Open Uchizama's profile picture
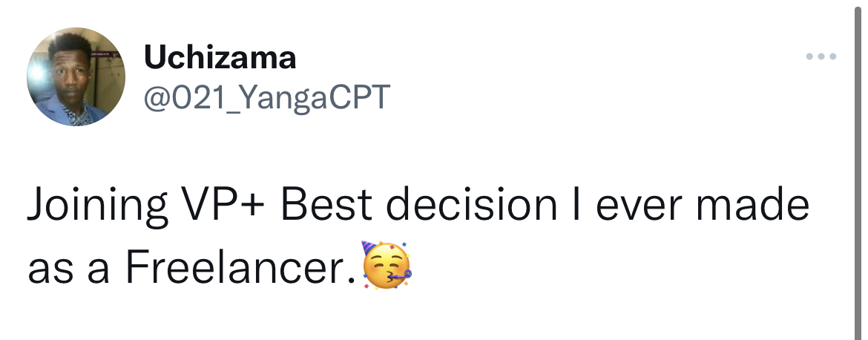The width and height of the screenshot is (868, 340). pyautogui.click(x=76, y=77)
